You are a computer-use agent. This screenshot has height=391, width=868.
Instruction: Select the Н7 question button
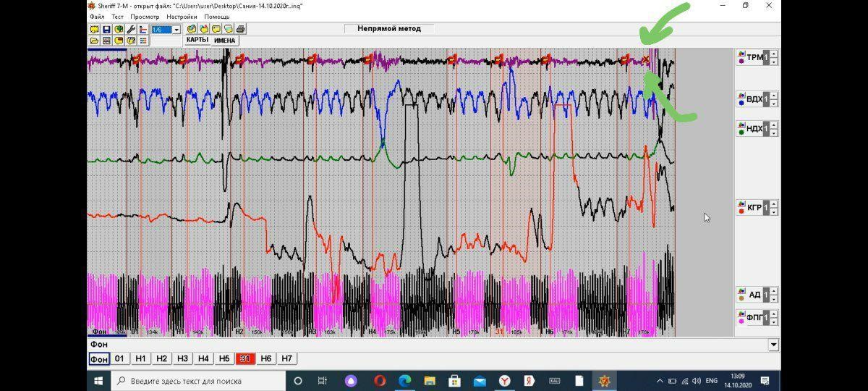(287, 359)
